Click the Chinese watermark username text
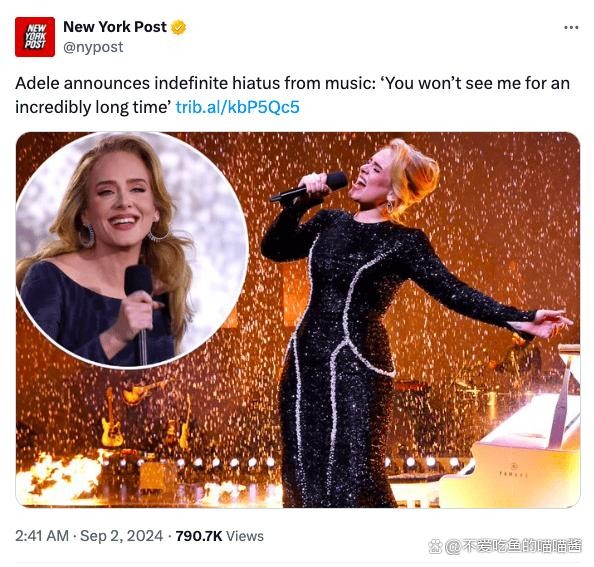 point(513,547)
